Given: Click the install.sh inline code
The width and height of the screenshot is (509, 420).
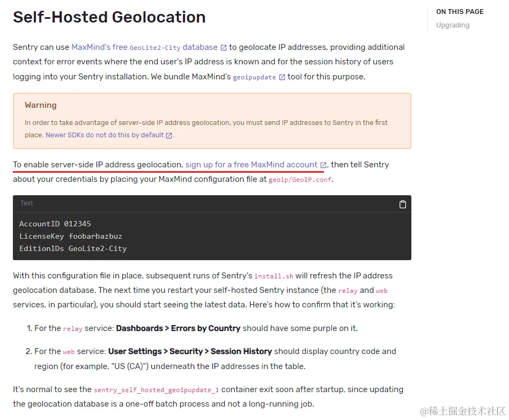Looking at the screenshot, I should [274, 276].
